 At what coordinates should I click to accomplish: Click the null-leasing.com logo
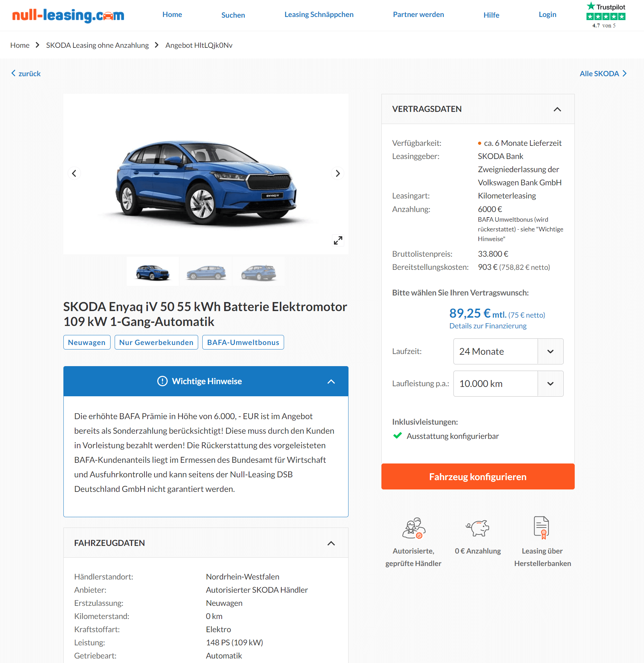(68, 15)
